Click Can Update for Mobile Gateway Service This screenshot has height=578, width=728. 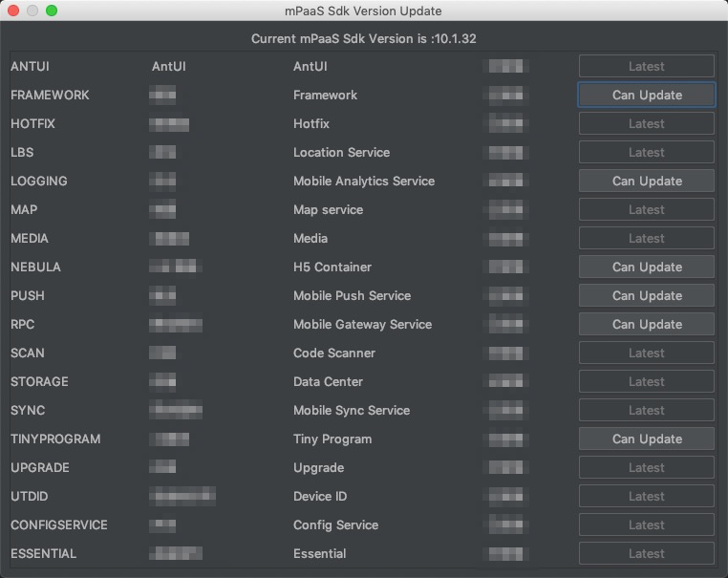[x=646, y=324]
